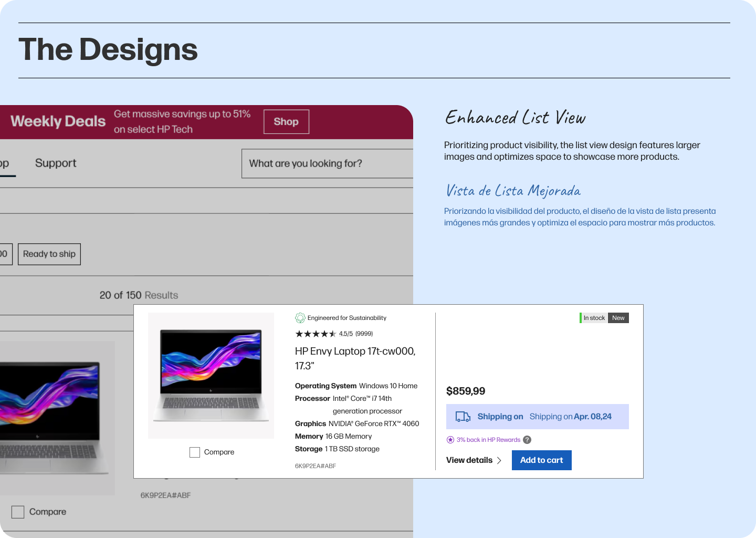Click the View details link
Image resolution: width=756 pixels, height=538 pixels.
(x=469, y=460)
